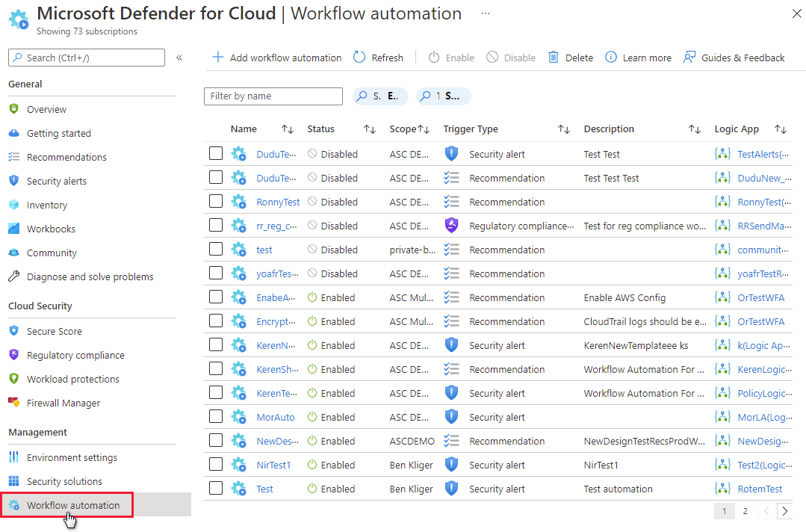Go to page 2 of results
The image size is (806, 532).
745,511
